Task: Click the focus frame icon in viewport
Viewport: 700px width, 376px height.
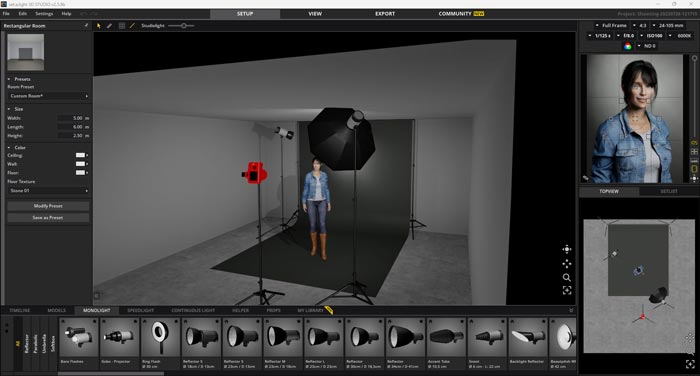Action: point(567,291)
